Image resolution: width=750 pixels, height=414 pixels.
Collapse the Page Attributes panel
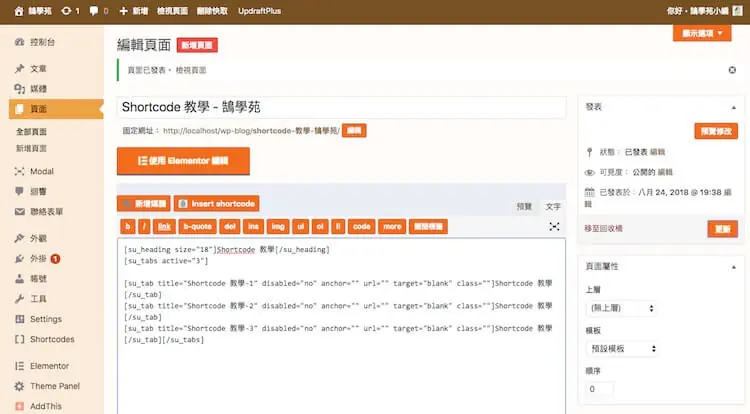[733, 267]
